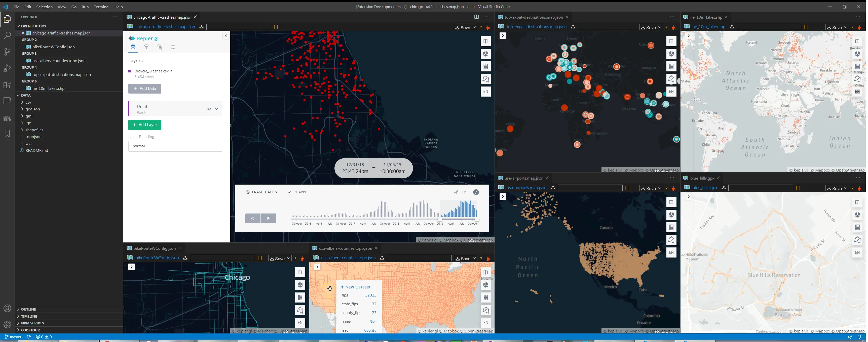Click the Add Layer button
The height and width of the screenshot is (342, 868).
[144, 125]
